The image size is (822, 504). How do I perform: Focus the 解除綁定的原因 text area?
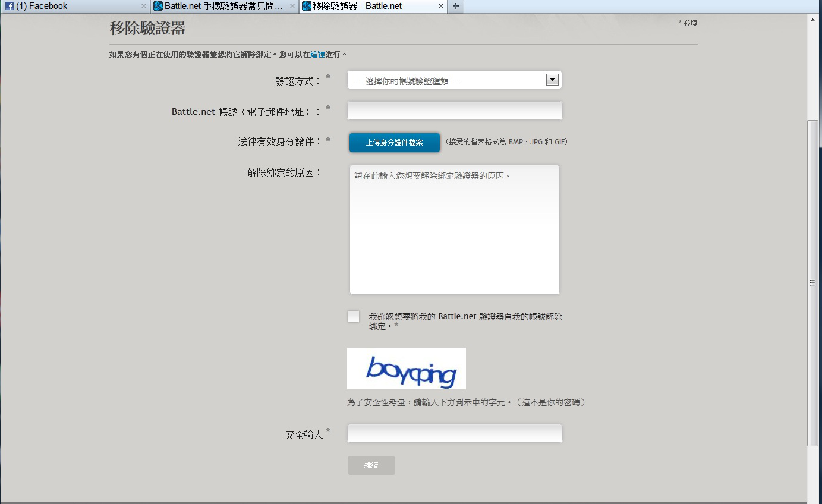(455, 229)
